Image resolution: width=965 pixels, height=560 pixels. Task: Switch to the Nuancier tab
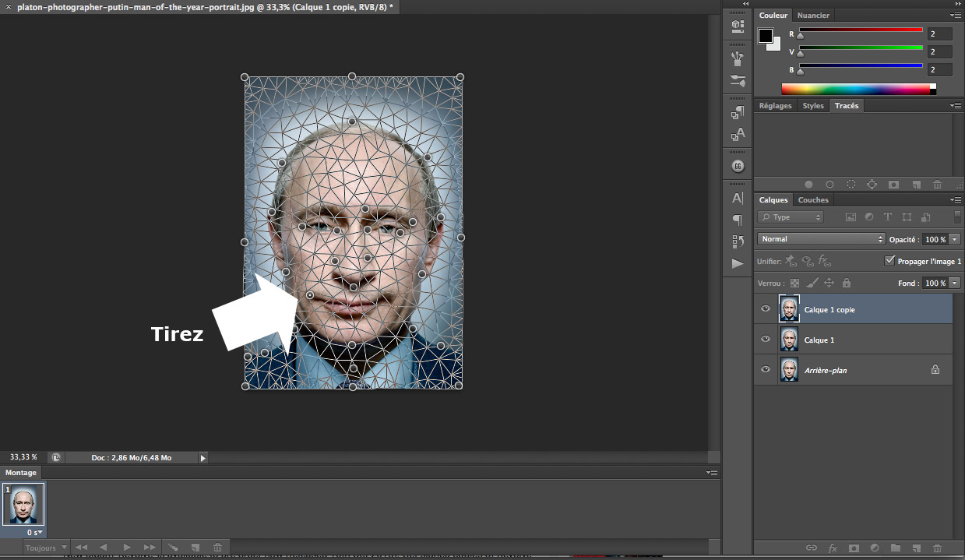(x=813, y=16)
